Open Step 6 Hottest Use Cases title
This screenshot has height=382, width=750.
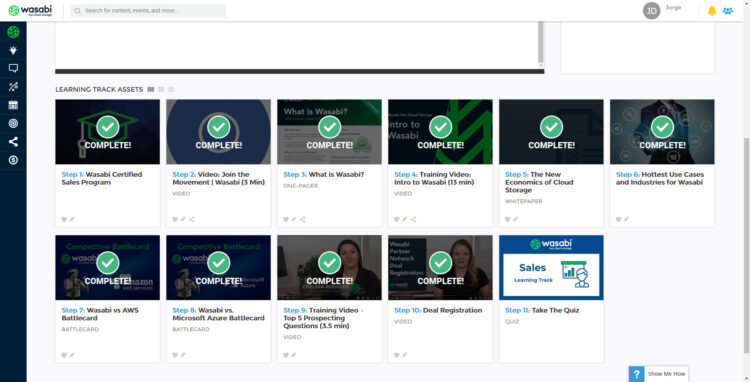point(660,178)
